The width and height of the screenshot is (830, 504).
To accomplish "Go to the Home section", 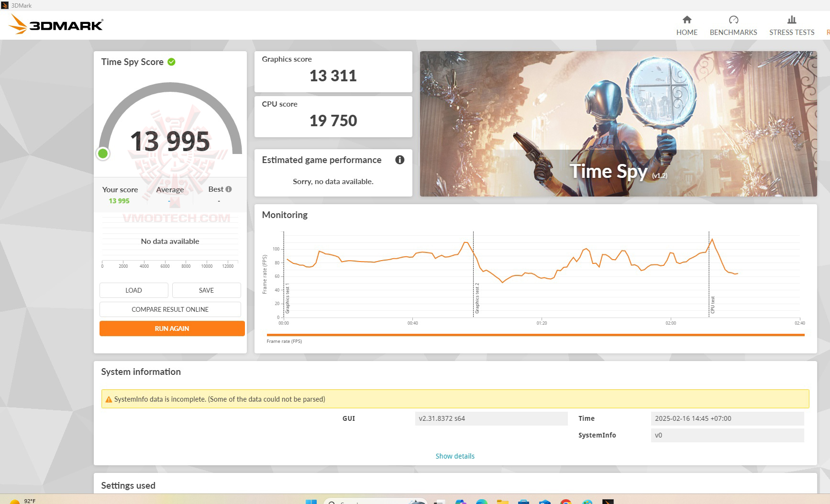I will pyautogui.click(x=687, y=25).
